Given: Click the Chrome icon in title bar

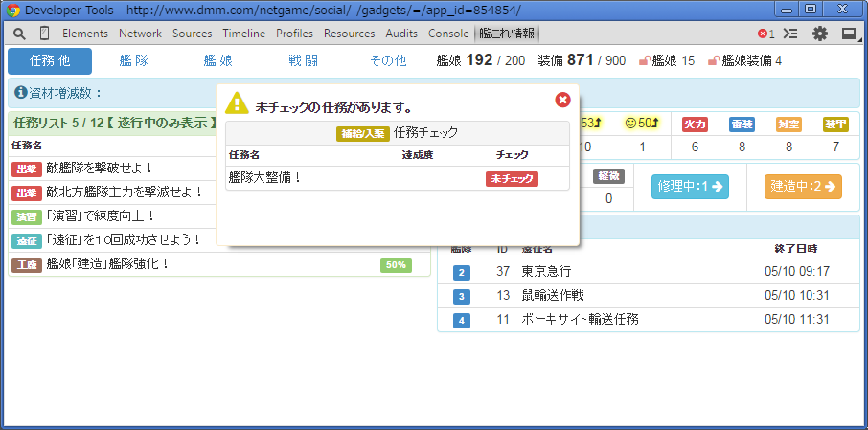Looking at the screenshot, I should [x=13, y=10].
